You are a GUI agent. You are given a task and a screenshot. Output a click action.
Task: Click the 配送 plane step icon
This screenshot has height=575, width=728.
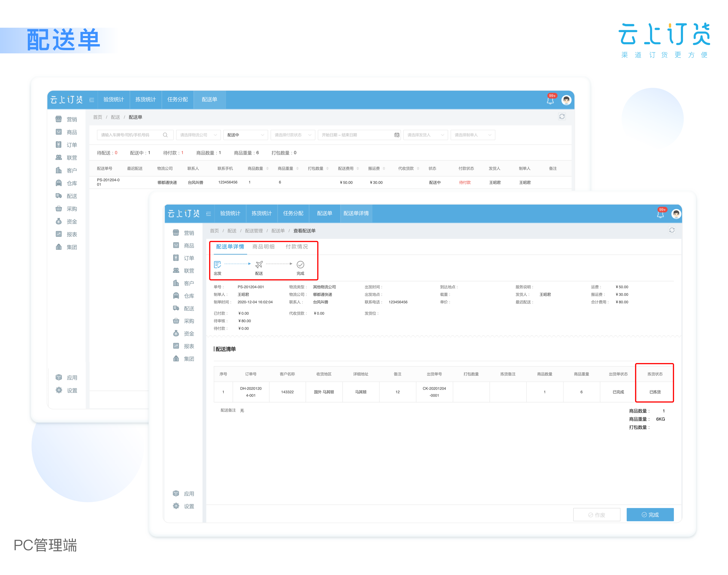(259, 265)
